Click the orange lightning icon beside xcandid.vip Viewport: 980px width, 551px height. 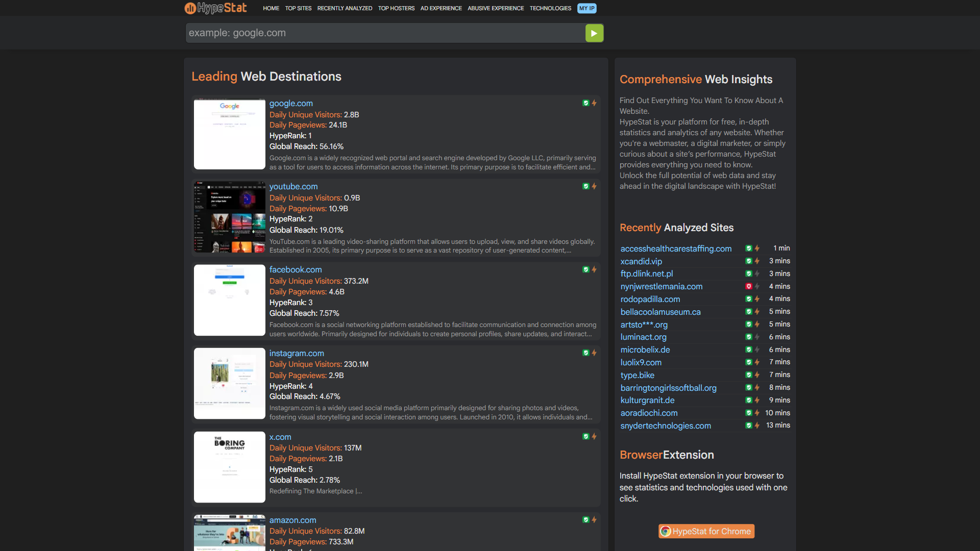pyautogui.click(x=757, y=261)
